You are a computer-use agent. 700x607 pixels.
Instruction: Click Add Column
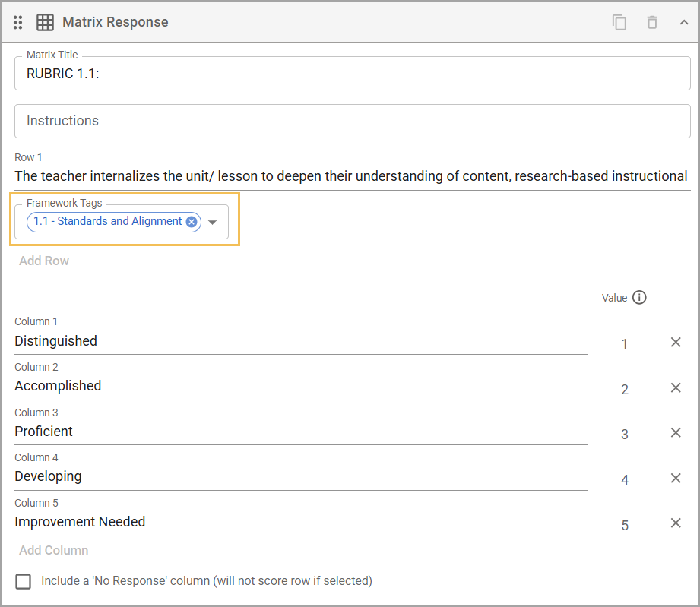53,550
